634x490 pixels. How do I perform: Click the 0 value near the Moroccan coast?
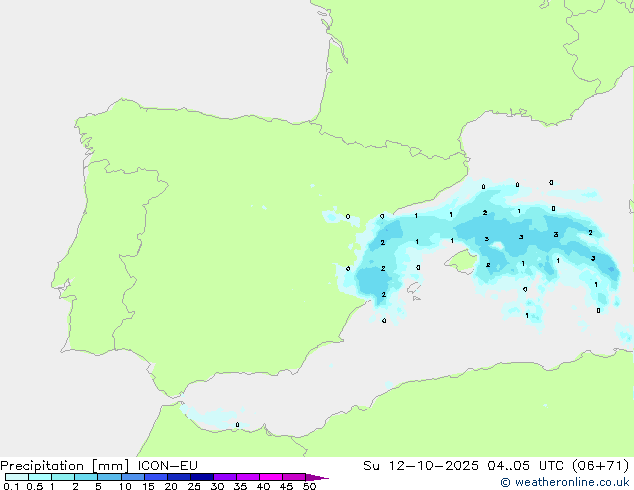click(237, 425)
